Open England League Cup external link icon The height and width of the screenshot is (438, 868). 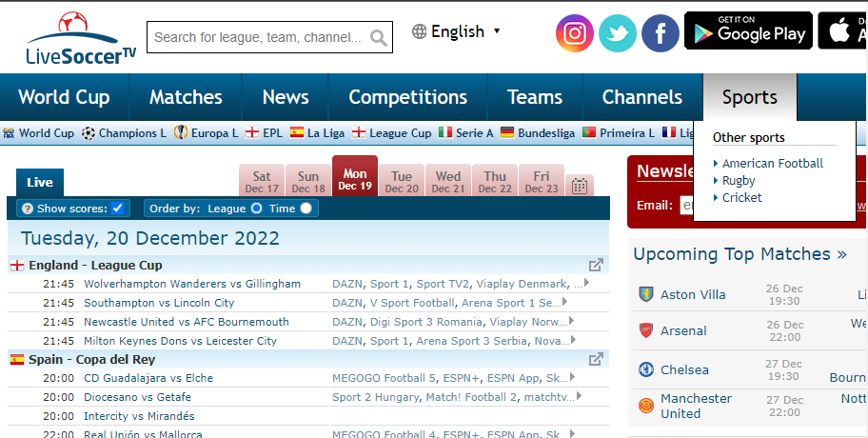596,266
